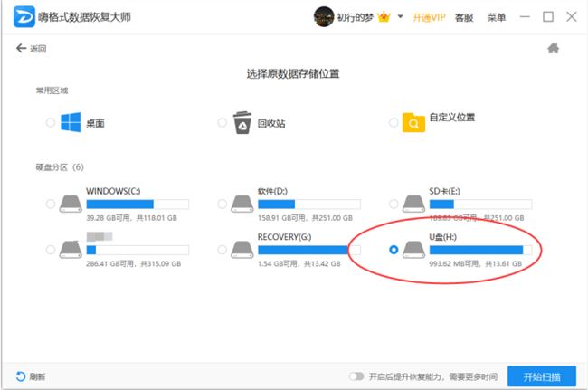588x390 pixels.
Task: Click the WINDOWS(C:) usage bar
Action: (138, 204)
